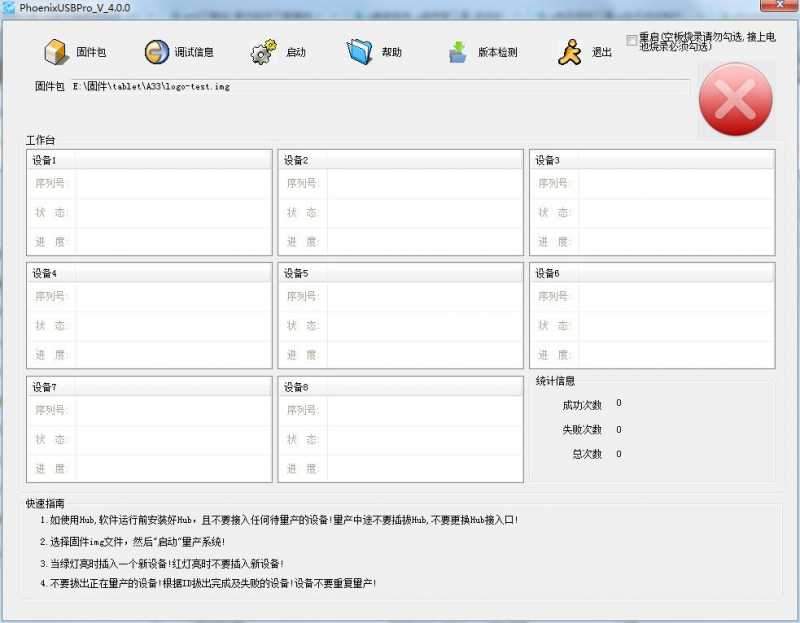Click the 退出 exit running-man icon

pos(570,52)
